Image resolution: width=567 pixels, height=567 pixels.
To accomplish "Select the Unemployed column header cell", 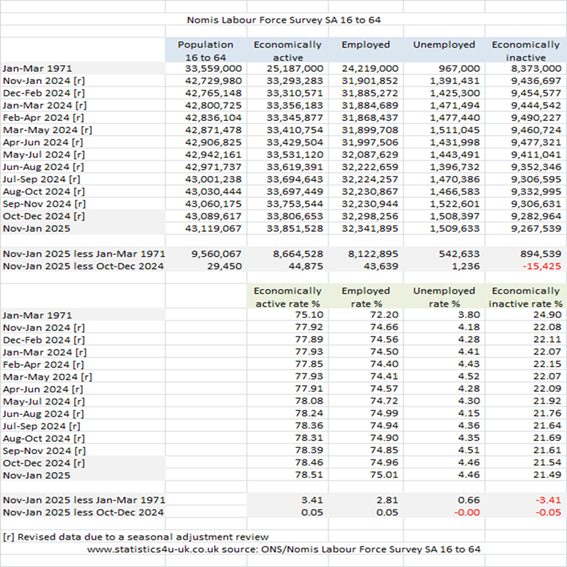I will pyautogui.click(x=444, y=50).
